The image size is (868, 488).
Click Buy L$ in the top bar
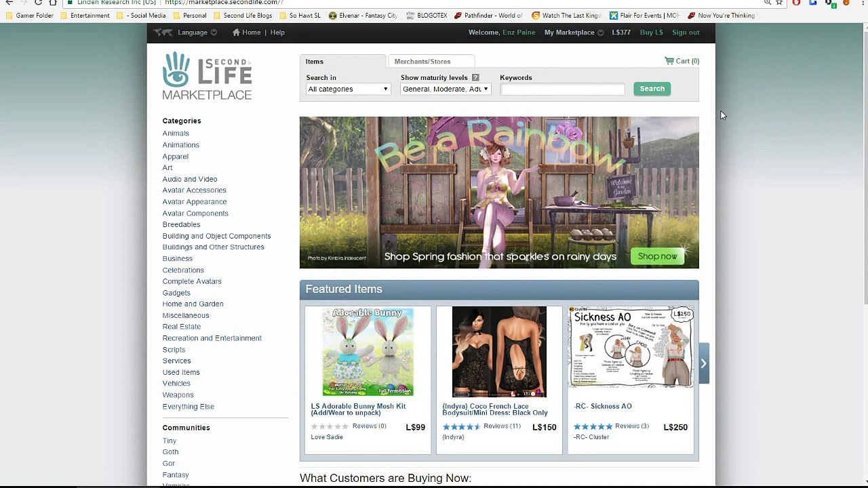(x=651, y=33)
